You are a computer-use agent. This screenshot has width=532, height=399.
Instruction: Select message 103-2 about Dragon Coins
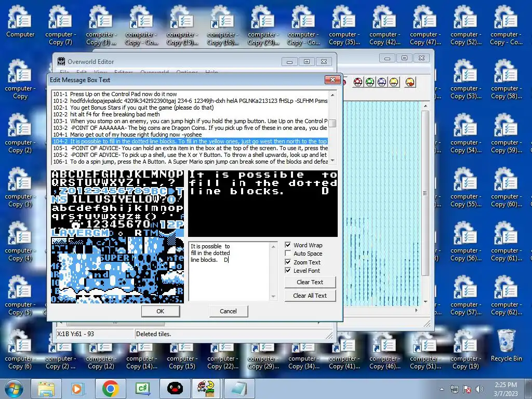pos(190,128)
